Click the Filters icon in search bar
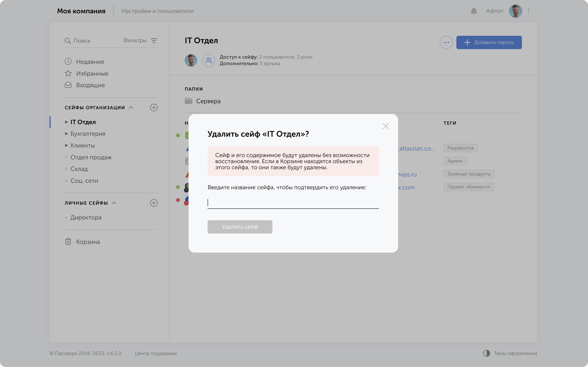The width and height of the screenshot is (588, 367). click(154, 41)
